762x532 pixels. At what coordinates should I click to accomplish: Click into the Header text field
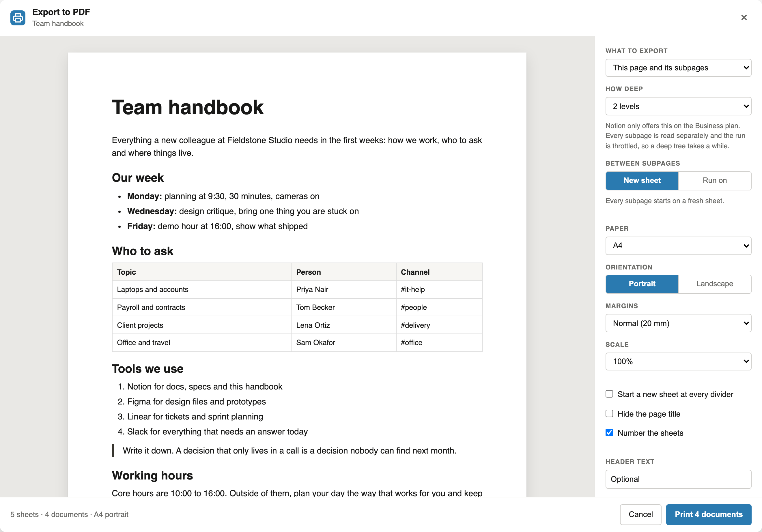(x=678, y=479)
